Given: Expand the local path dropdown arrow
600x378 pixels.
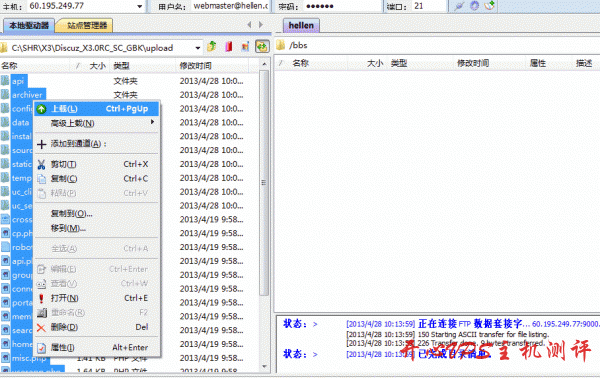Looking at the screenshot, I should (197, 48).
